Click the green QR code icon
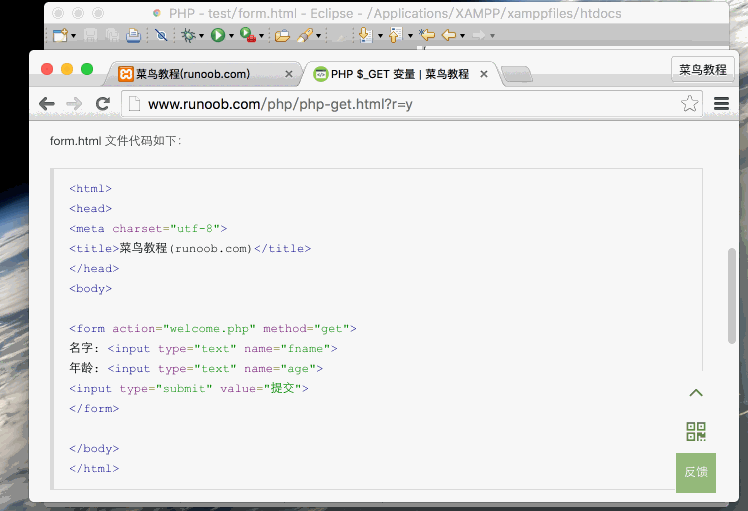 point(696,431)
